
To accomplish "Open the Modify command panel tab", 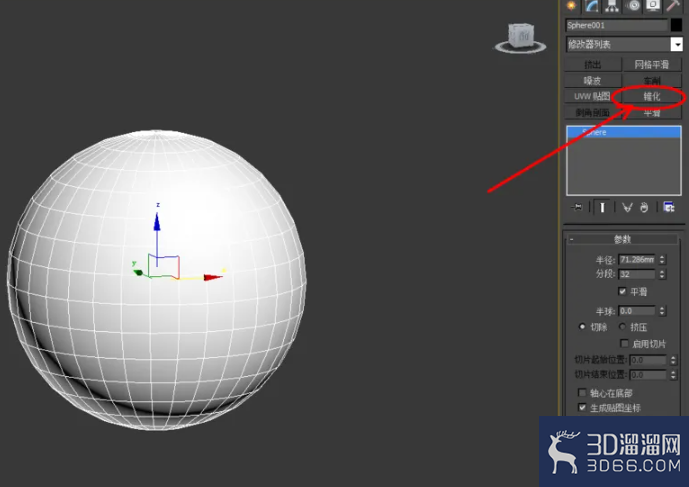I will [592, 5].
